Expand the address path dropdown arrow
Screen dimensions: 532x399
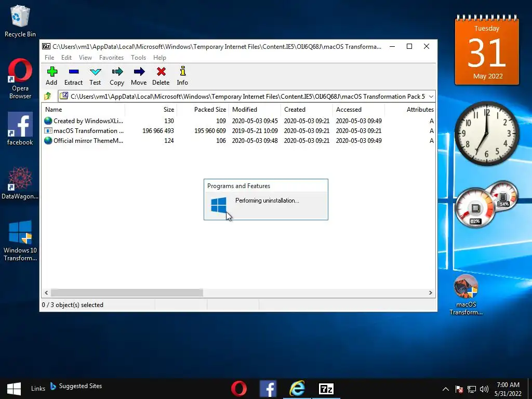[431, 96]
